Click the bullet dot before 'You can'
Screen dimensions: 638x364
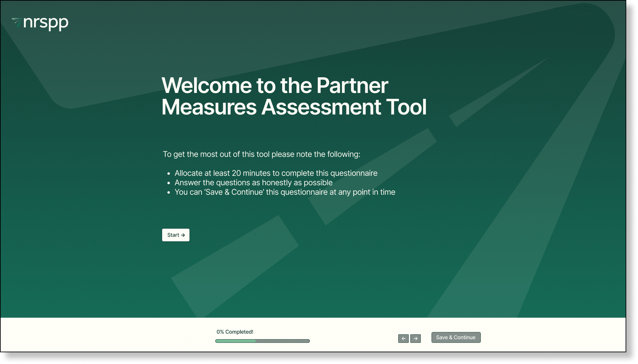(x=169, y=193)
